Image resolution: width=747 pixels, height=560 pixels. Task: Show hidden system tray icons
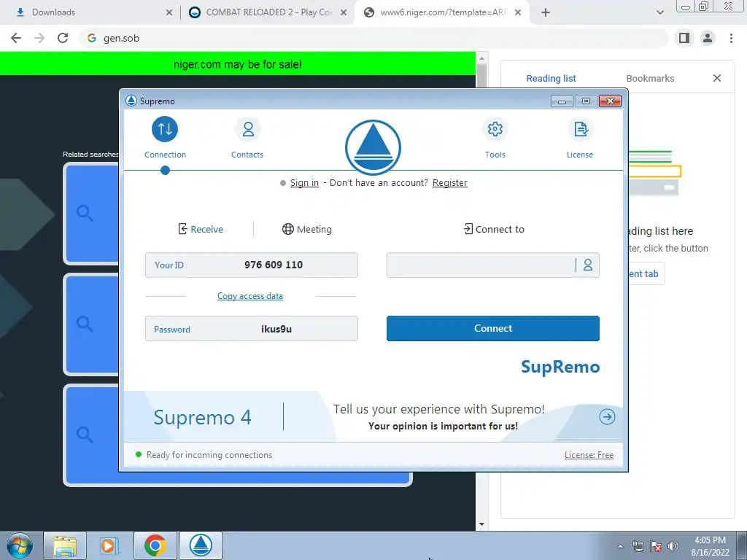point(620,546)
